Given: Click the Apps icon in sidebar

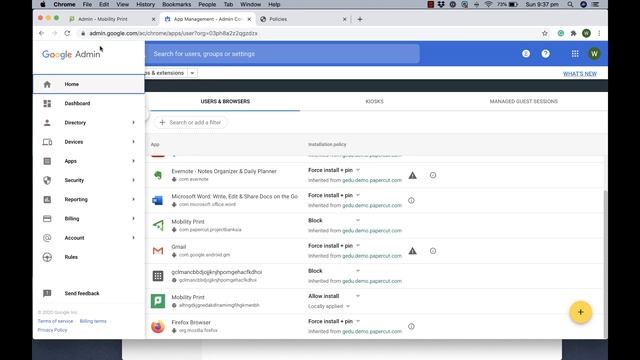Looking at the screenshot, I should 47,161.
